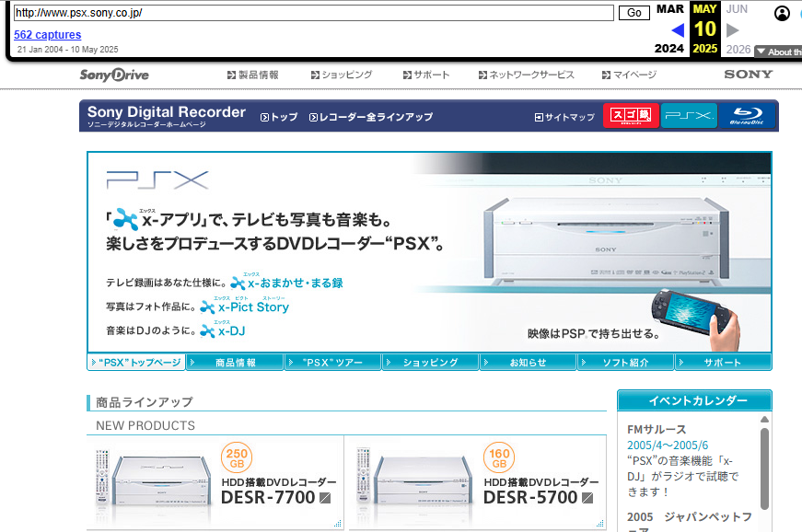Click the MAY 10 2025 capture date
This screenshot has height=532, width=802.
click(x=704, y=29)
